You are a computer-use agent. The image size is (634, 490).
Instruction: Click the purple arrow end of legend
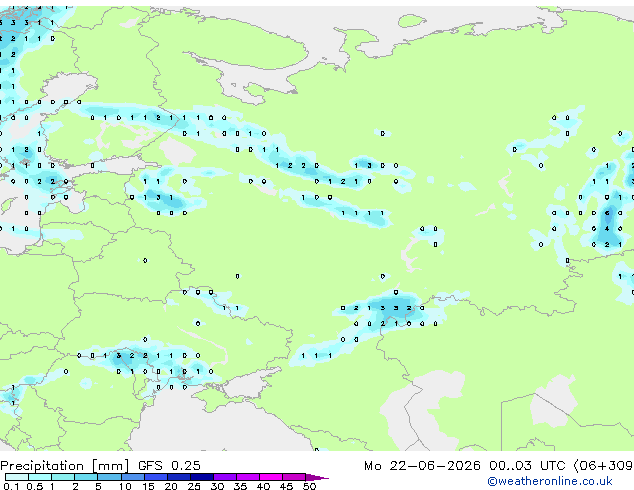(x=317, y=477)
